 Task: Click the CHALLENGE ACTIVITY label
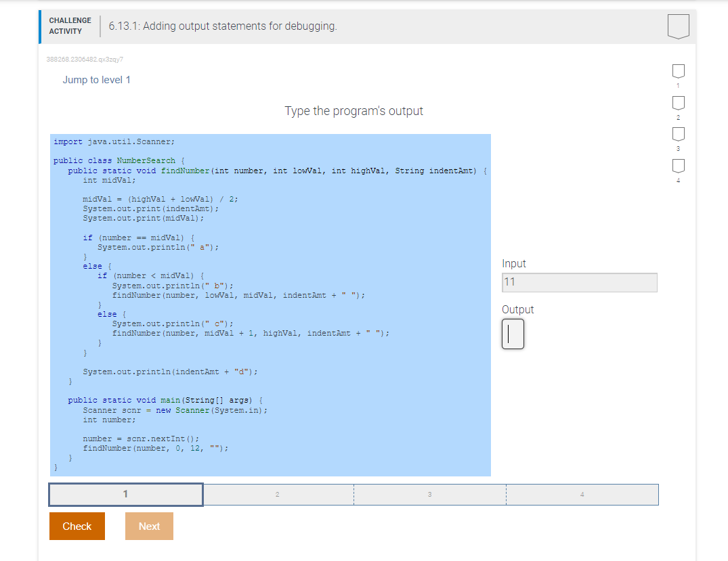pyautogui.click(x=70, y=25)
